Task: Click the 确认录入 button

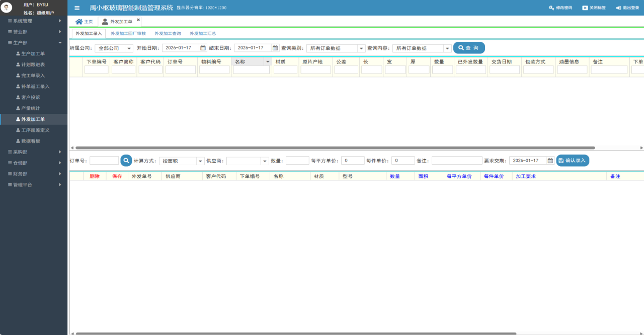Action: 573,161
